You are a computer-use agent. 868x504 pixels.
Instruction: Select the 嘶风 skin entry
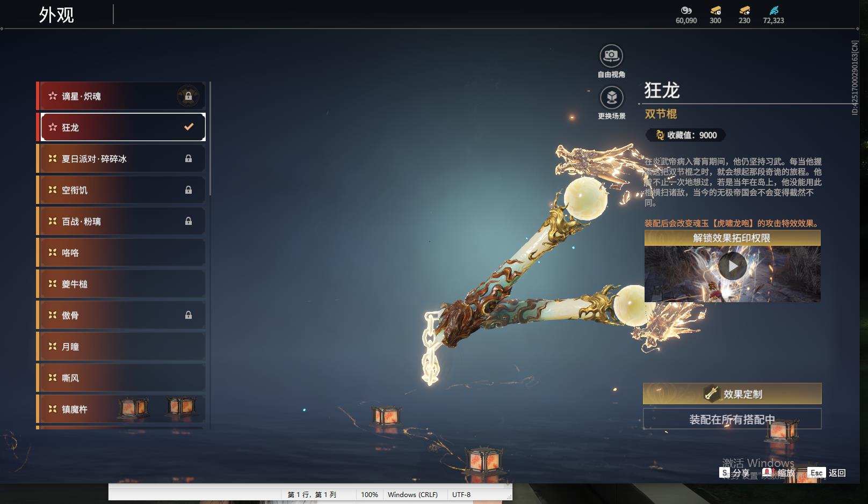121,378
